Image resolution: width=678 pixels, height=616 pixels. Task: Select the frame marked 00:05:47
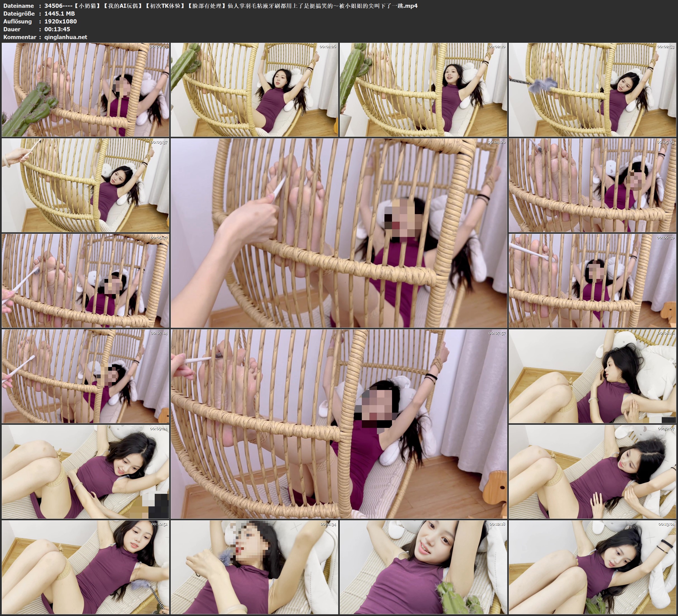pos(85,281)
